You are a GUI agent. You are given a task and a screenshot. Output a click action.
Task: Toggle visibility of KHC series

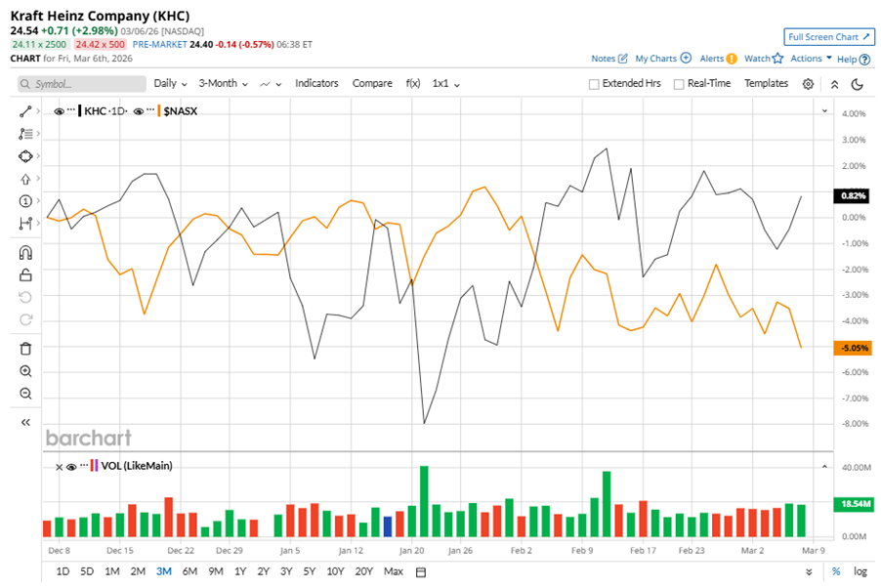(x=59, y=111)
